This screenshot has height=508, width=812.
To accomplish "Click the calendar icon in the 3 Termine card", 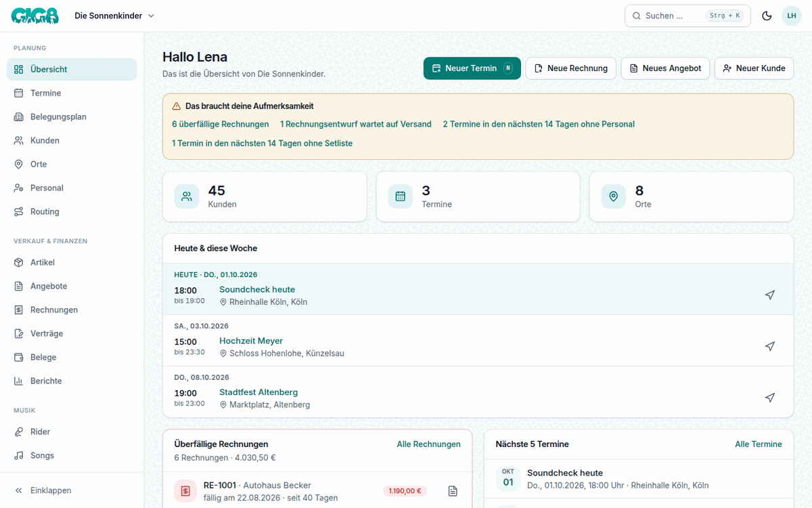I will coord(400,196).
